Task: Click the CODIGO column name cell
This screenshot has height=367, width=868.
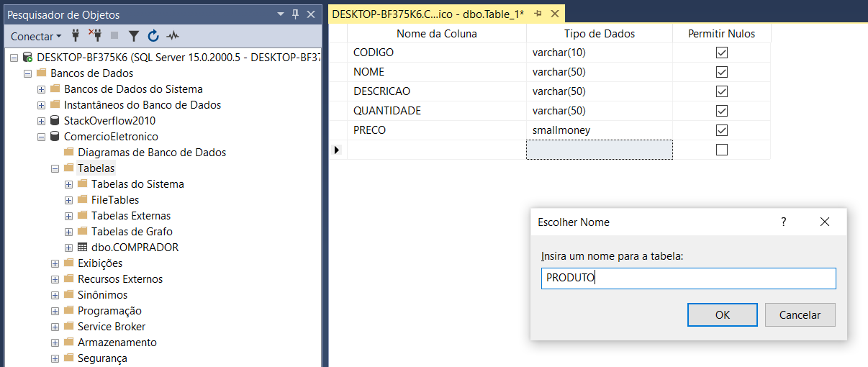Action: tap(437, 53)
